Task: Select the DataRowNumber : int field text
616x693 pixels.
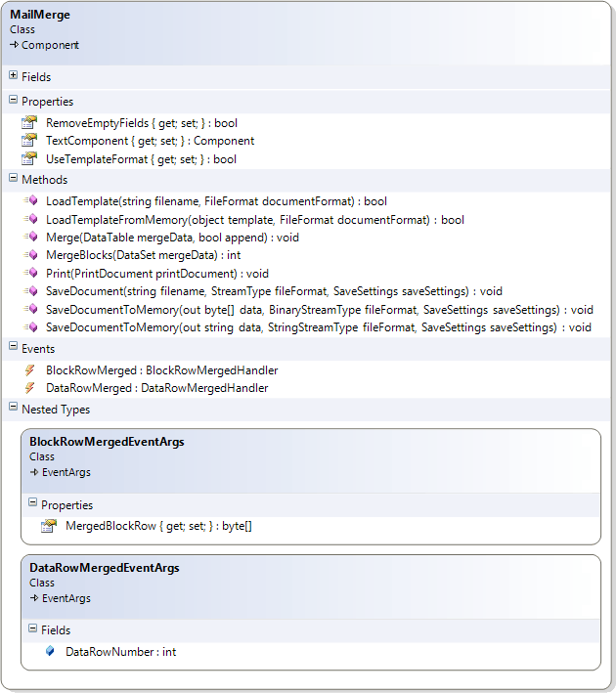Action: tap(120, 651)
